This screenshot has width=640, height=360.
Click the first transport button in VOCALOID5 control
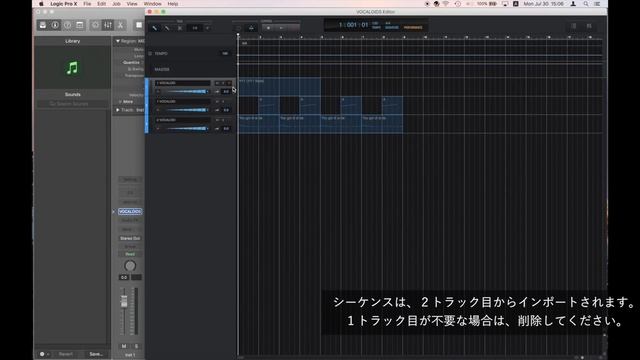tap(268, 28)
